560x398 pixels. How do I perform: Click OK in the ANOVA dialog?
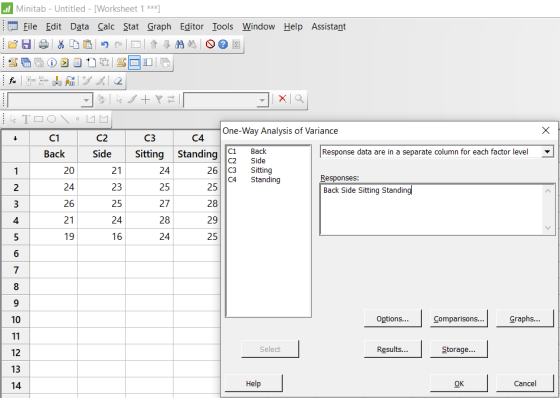point(459,383)
